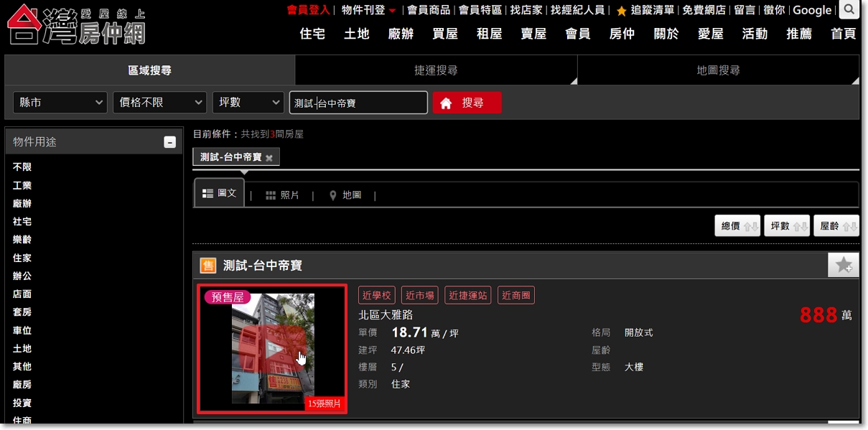Image resolution: width=868 pixels, height=430 pixels.
Task: Open 追蹤清單 with star icon
Action: point(645,10)
